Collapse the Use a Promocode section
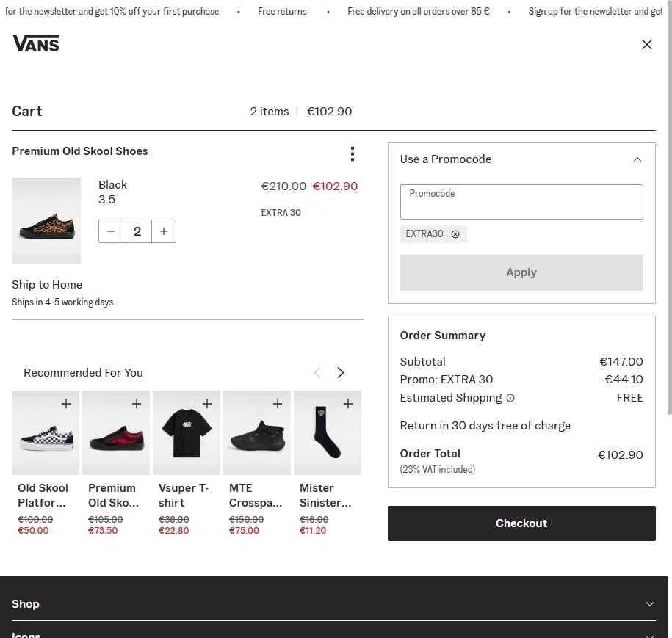 point(637,159)
